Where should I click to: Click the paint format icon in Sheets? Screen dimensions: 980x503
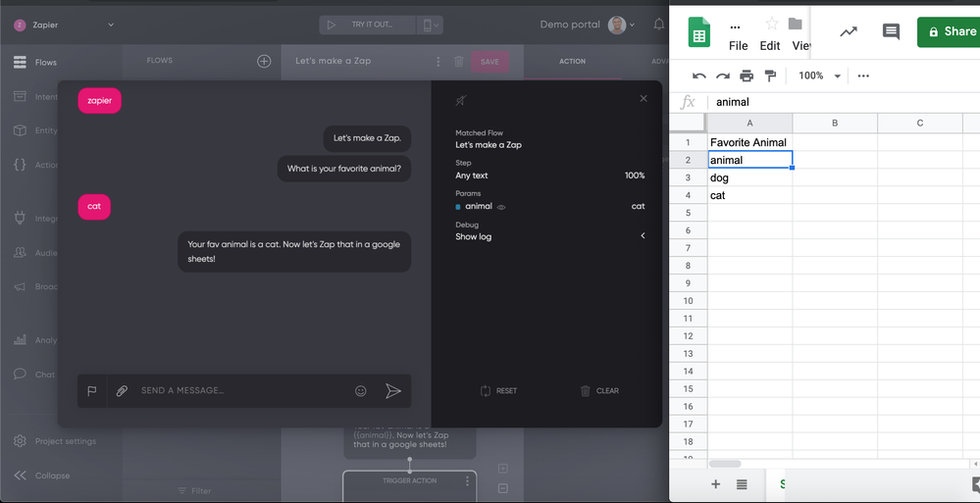(x=770, y=76)
